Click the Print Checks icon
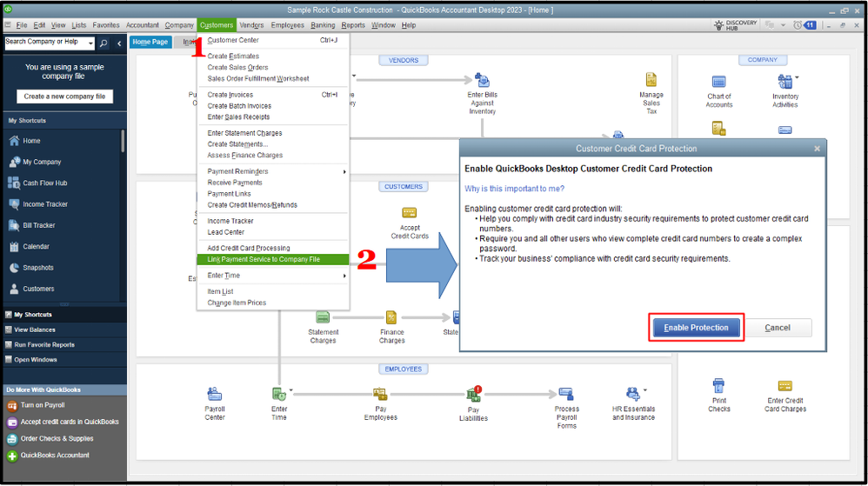This screenshot has height=486, width=868. 718,385
